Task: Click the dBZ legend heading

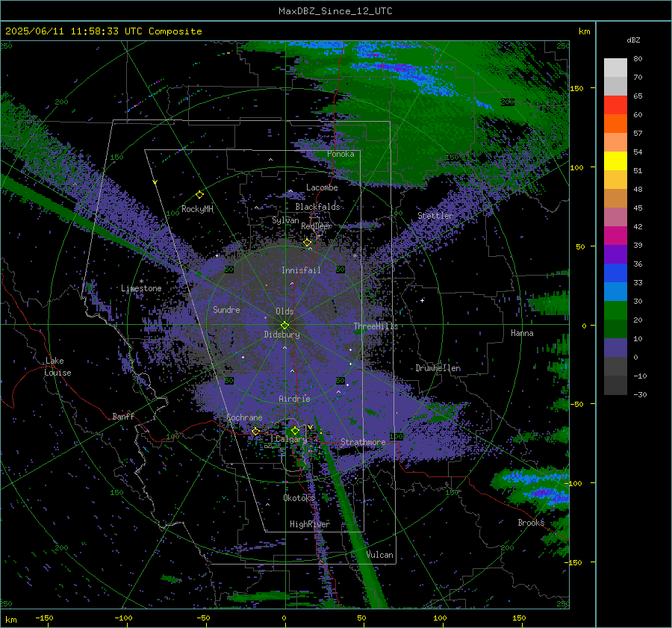Action: pos(633,40)
